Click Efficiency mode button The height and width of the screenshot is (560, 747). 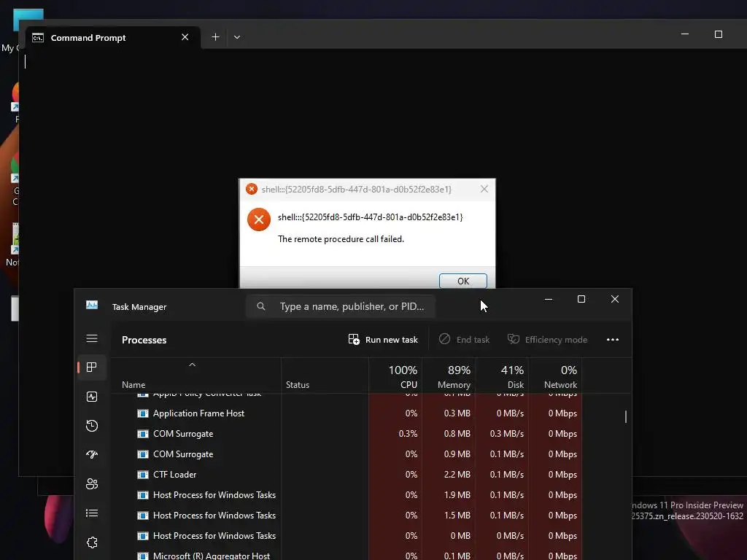click(547, 340)
